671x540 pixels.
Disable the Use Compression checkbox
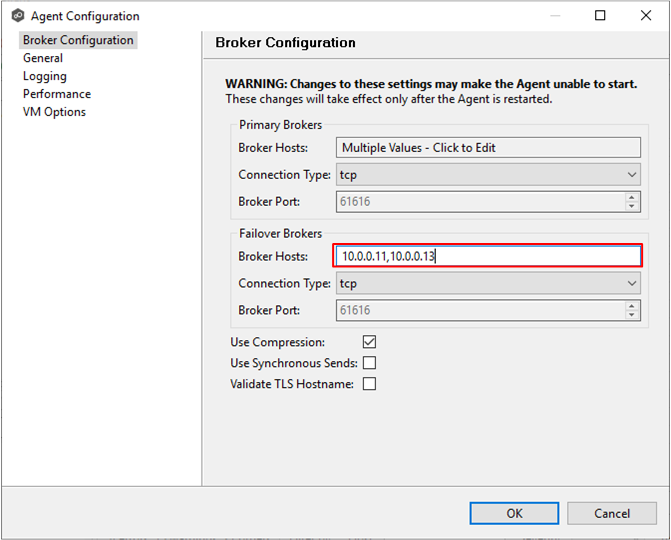pyautogui.click(x=369, y=341)
